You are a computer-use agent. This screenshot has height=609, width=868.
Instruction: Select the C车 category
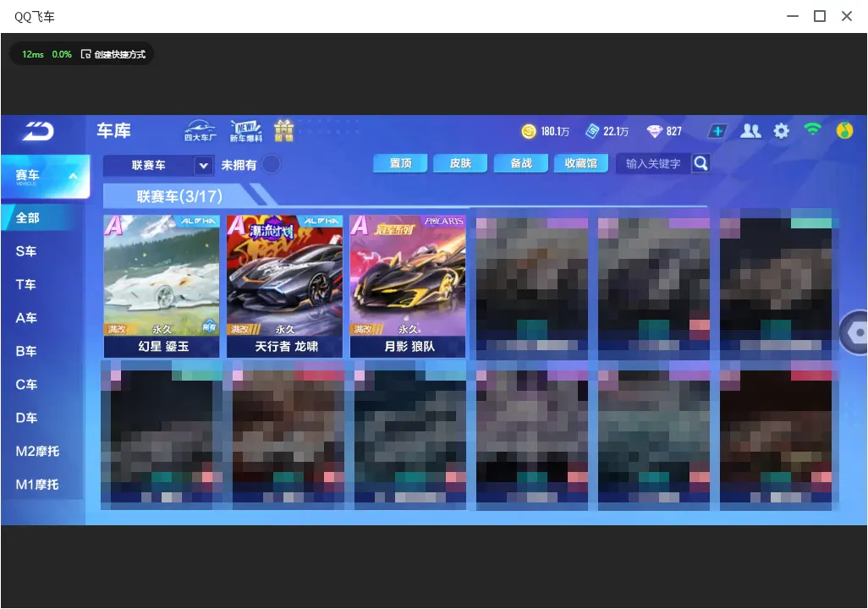(x=26, y=384)
